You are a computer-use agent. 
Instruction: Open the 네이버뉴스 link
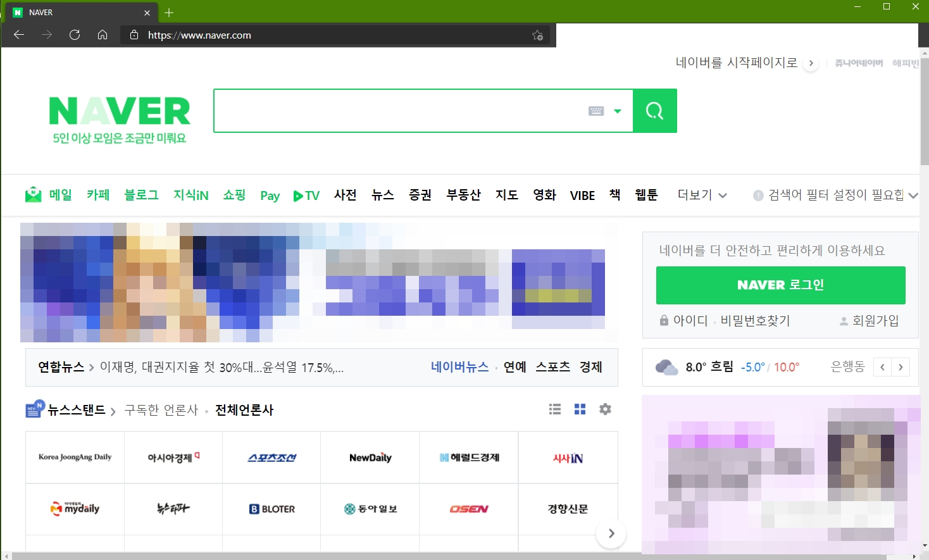tap(459, 367)
